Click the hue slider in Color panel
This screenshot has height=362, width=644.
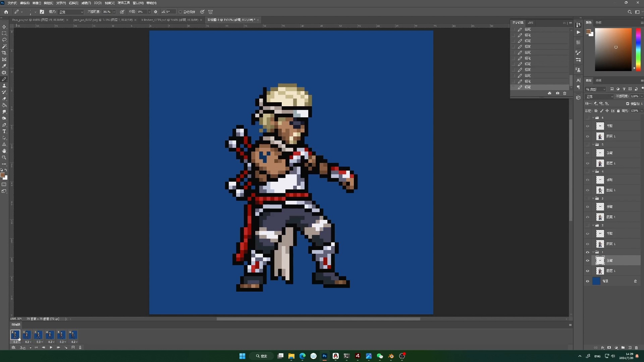pyautogui.click(x=638, y=49)
